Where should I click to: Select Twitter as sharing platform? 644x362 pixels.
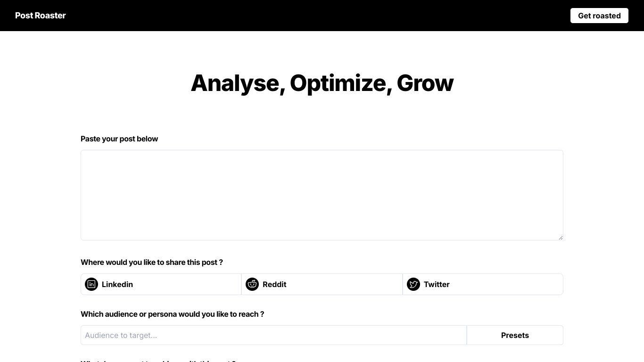tap(483, 284)
